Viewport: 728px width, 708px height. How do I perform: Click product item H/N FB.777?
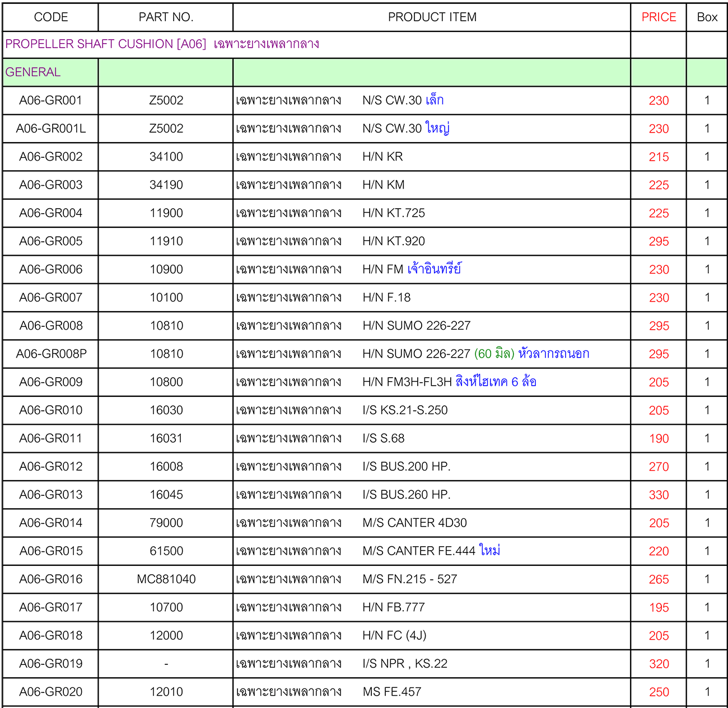pos(394,607)
